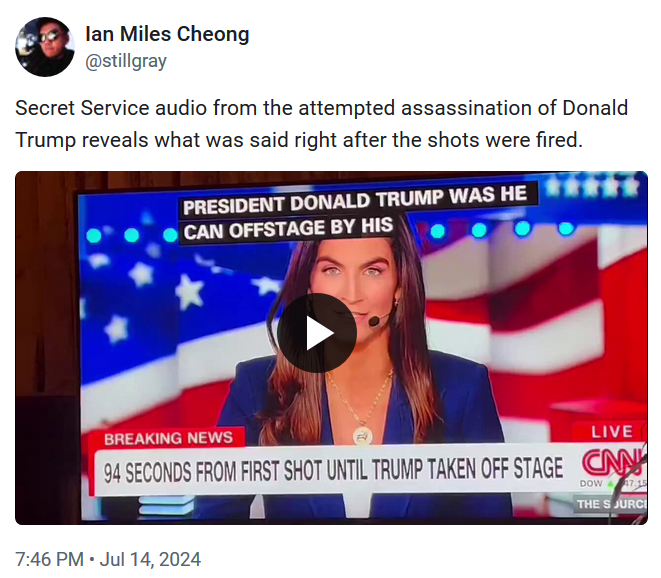Click the 7:46 PM timestamp
Screen dimensions: 661x578
[x=49, y=559]
